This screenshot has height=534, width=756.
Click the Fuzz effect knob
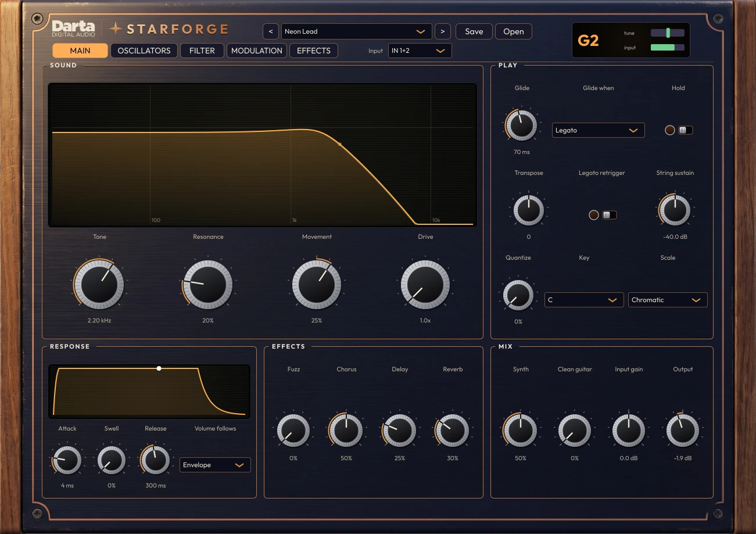point(293,431)
